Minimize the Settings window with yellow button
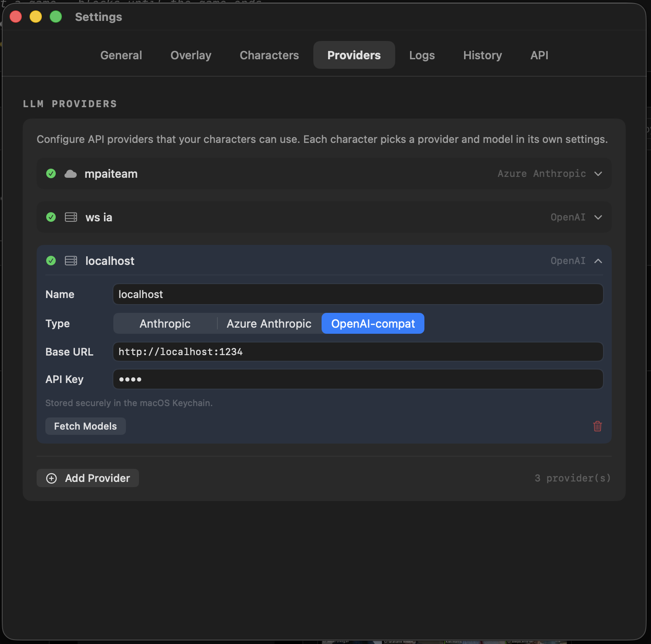The width and height of the screenshot is (651, 644). pyautogui.click(x=36, y=17)
